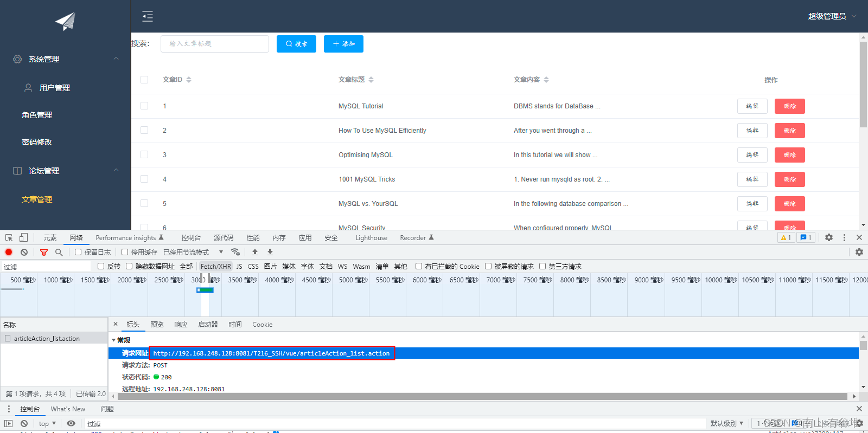Tick the checkbox for article row 3
This screenshot has width=868, height=433.
coord(144,154)
